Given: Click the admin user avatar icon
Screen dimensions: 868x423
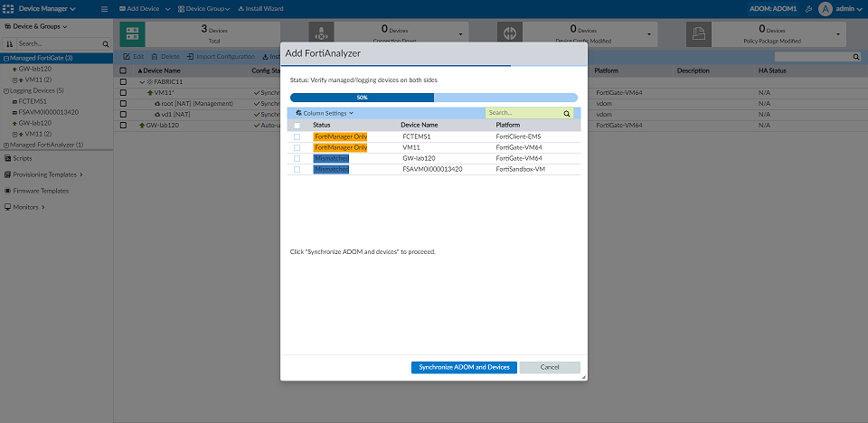Looking at the screenshot, I should (x=825, y=8).
